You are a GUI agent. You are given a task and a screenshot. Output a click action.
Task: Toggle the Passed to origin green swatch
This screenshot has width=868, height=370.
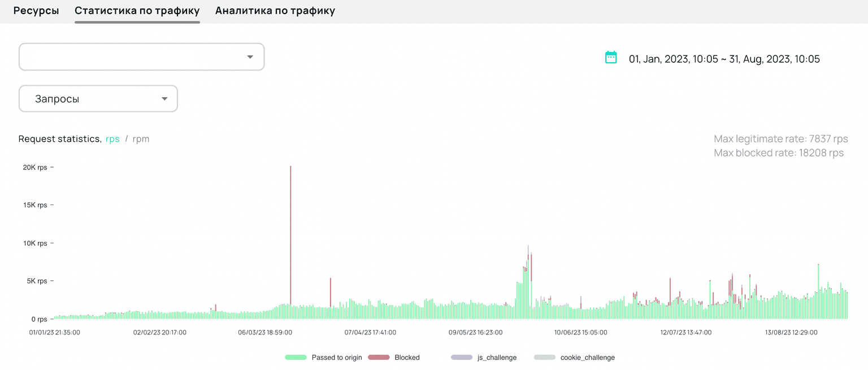pyautogui.click(x=296, y=358)
